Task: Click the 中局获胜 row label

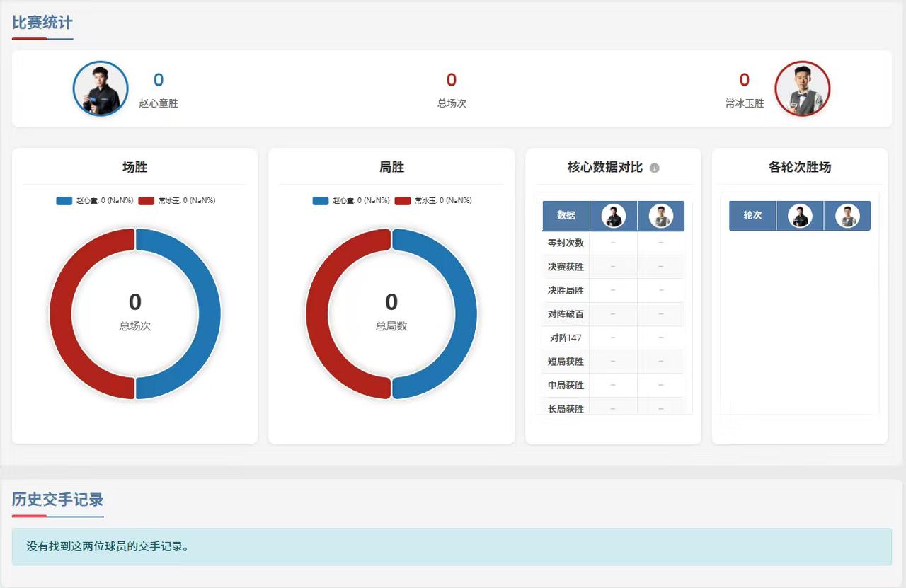Action: pos(566,386)
